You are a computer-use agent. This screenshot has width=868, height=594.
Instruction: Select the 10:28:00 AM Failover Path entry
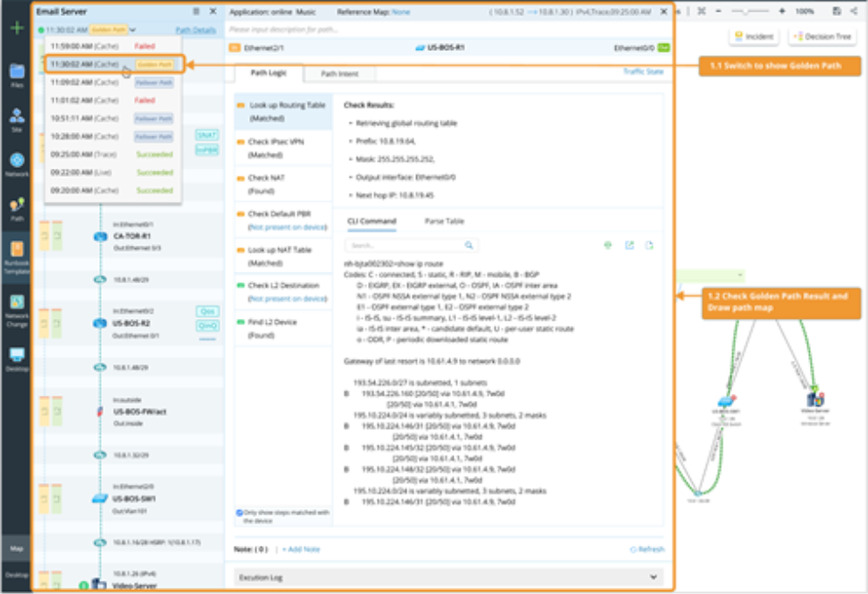point(113,136)
